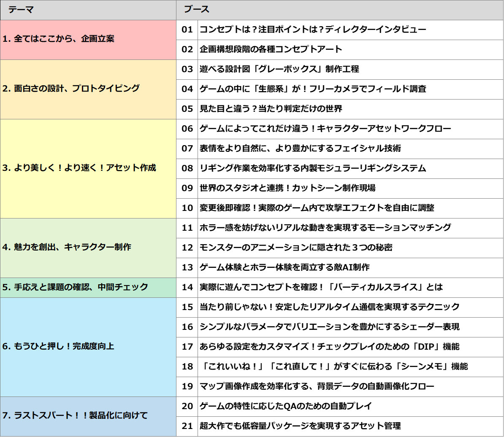
Task: Select theme cell 3. より美しく!より速く!アセット作成
Action: click(x=88, y=169)
